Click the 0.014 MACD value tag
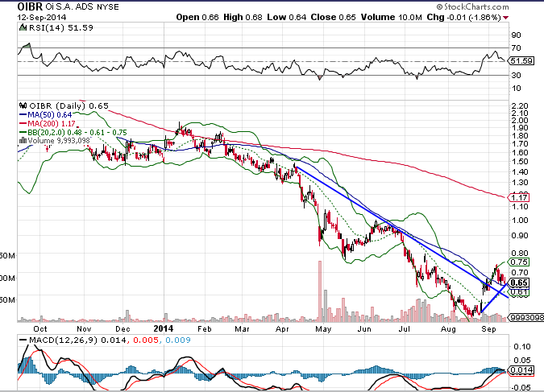544x392 pixels. [x=521, y=370]
